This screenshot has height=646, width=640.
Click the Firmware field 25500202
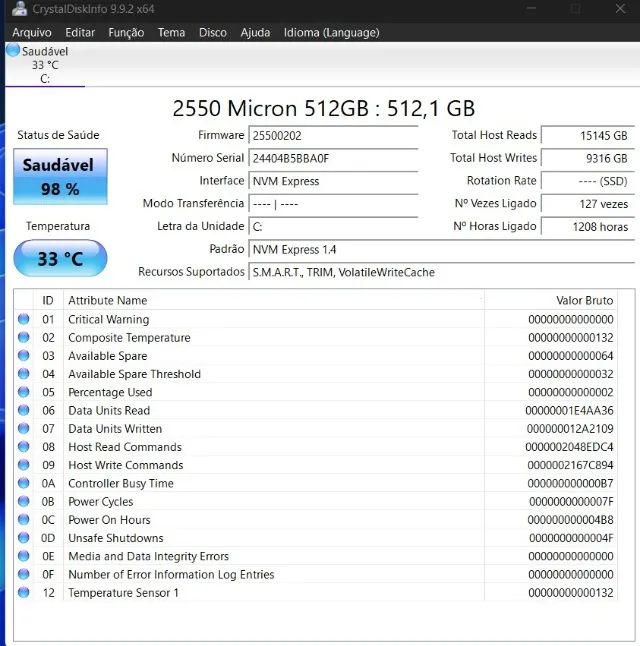pos(333,136)
